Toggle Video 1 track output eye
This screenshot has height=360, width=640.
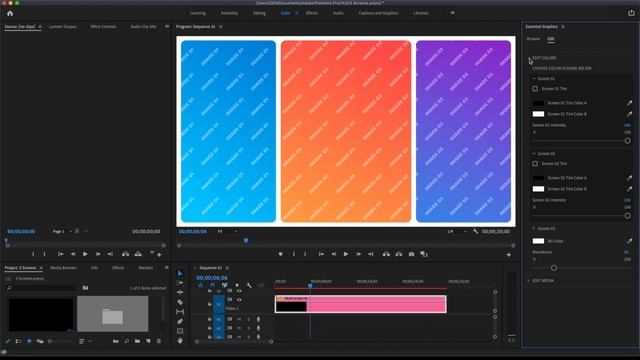239,300
